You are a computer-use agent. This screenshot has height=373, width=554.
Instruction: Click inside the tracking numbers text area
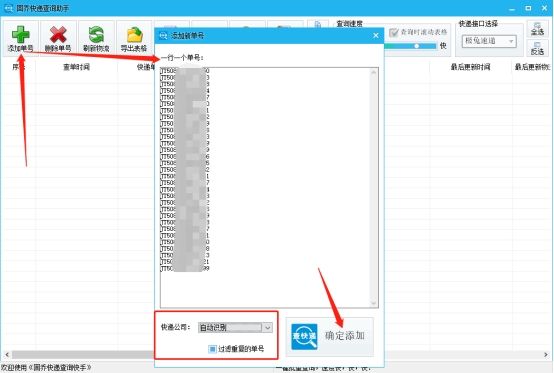coord(269,187)
